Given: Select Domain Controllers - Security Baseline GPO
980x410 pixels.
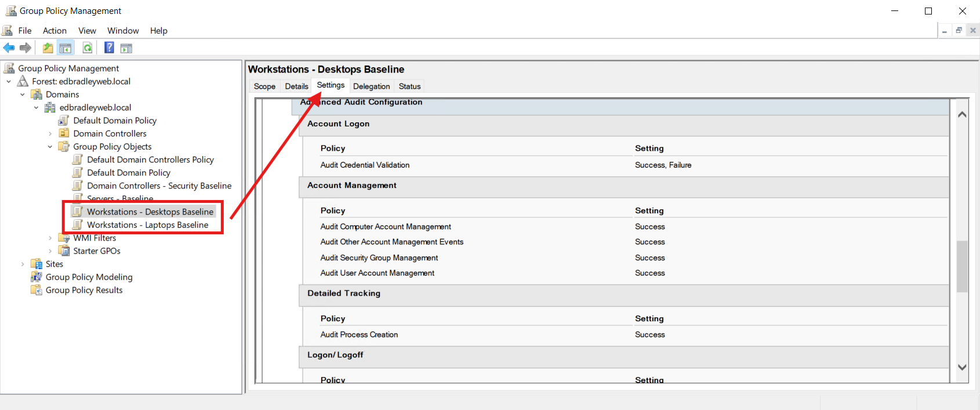Looking at the screenshot, I should point(159,186).
